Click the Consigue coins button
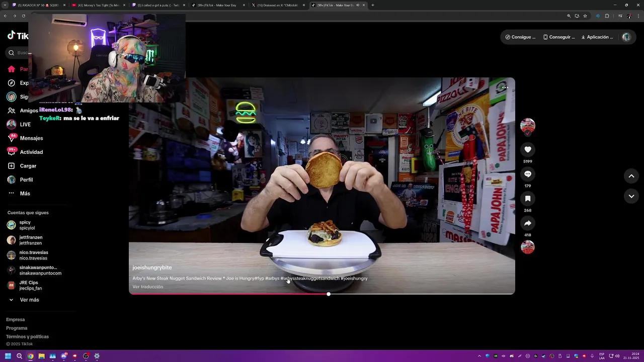The height and width of the screenshot is (362, 644). [520, 37]
